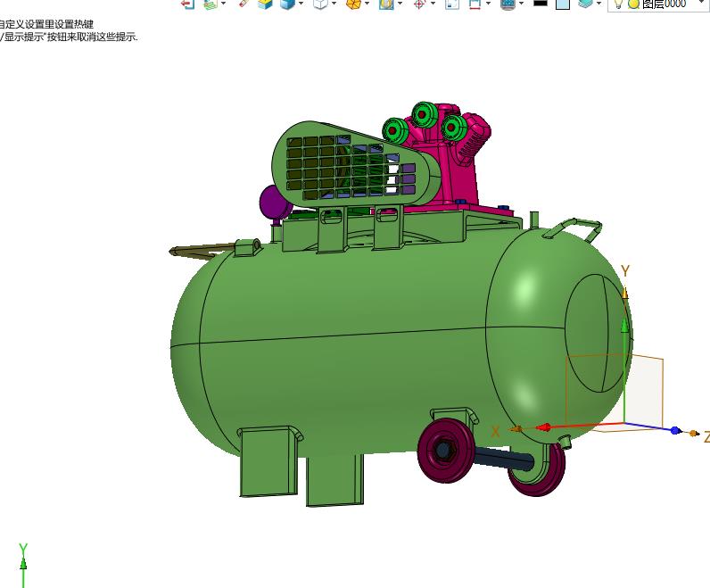This screenshot has height=588, width=710.
Task: Open dropdown beside green stacked layers icon
Action: point(223,4)
